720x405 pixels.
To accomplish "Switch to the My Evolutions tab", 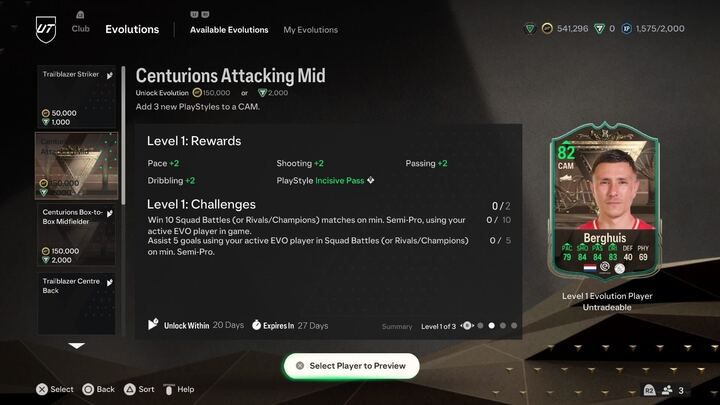I will pyautogui.click(x=310, y=30).
